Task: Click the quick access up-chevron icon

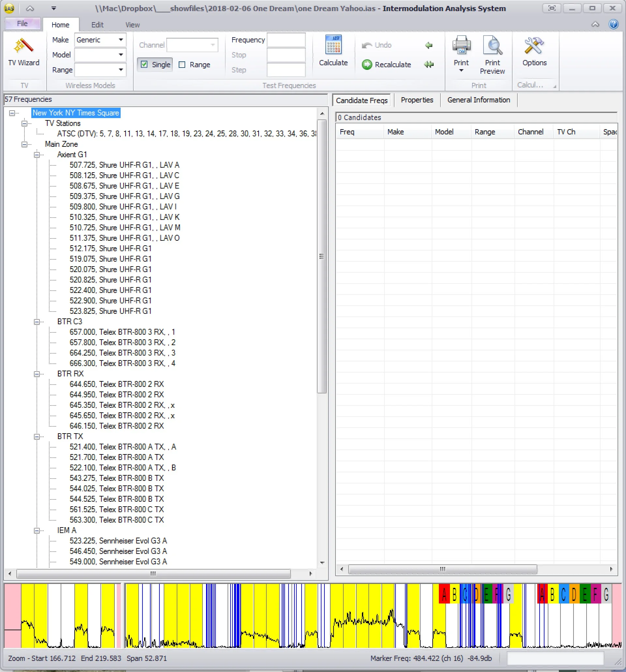Action: (x=30, y=8)
